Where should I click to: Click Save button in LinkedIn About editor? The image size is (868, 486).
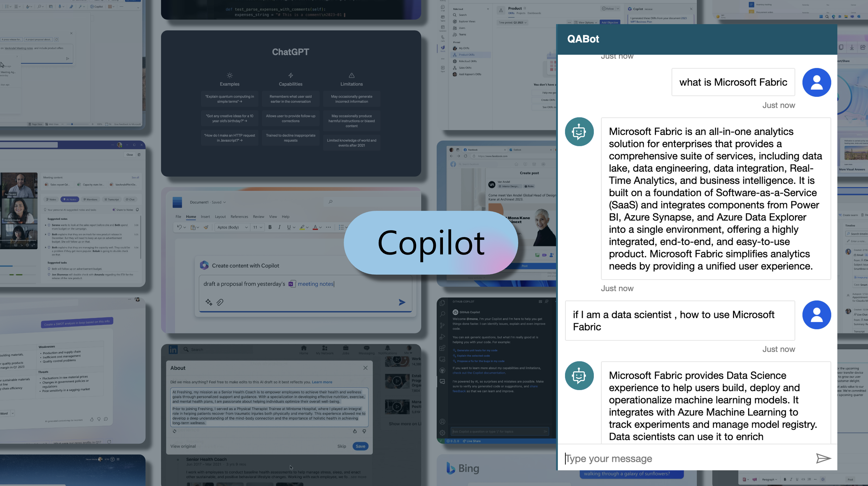point(361,445)
